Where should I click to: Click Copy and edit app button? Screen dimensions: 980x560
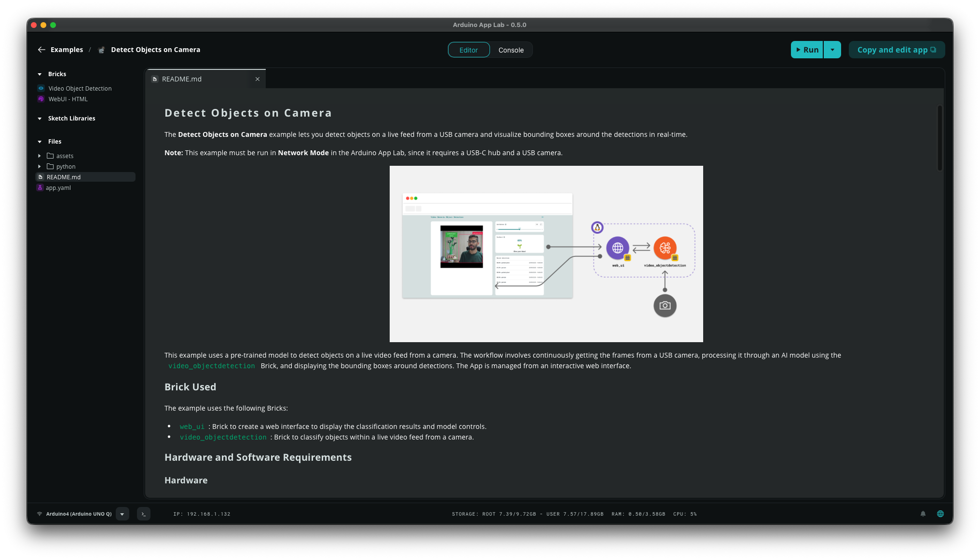pyautogui.click(x=896, y=50)
